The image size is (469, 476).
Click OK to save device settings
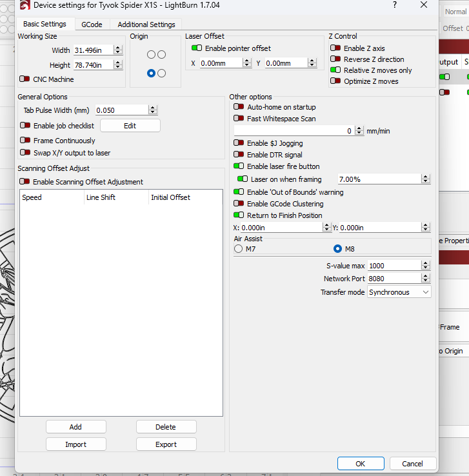(x=361, y=464)
